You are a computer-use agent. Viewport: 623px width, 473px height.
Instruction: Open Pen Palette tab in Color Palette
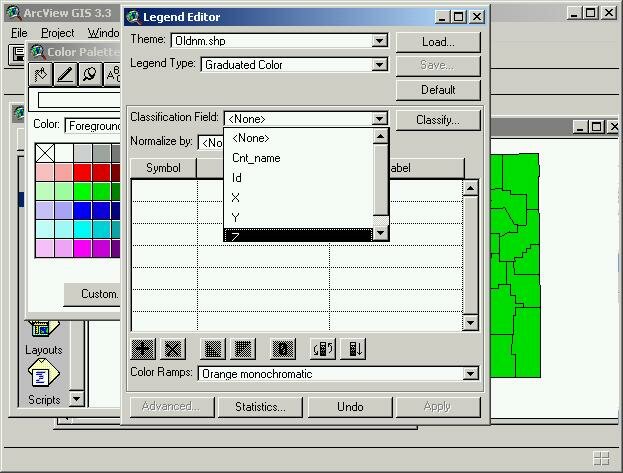click(65, 74)
